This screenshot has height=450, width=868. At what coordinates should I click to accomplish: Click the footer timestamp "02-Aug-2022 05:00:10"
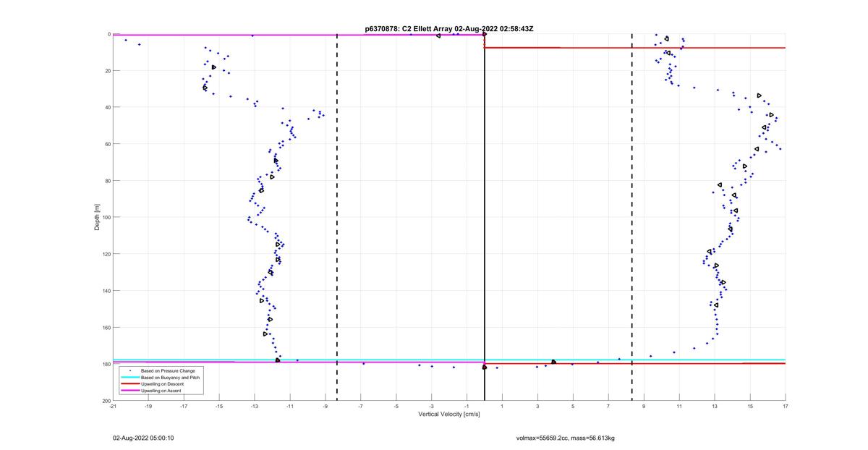(x=142, y=438)
